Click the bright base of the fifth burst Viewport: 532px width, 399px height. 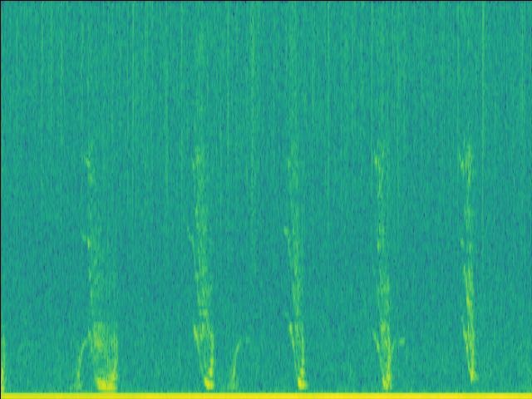473,374
